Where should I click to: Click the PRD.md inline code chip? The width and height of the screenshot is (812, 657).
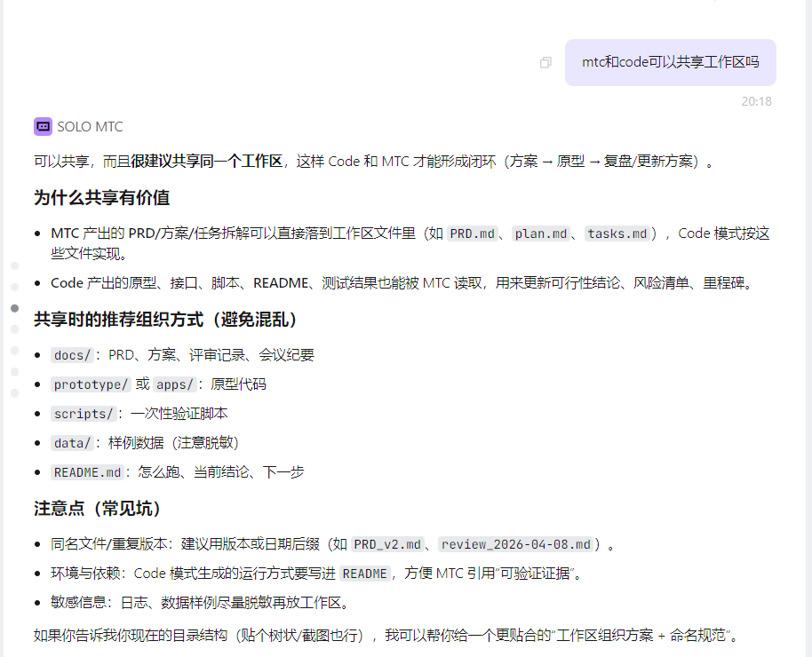pyautogui.click(x=472, y=234)
